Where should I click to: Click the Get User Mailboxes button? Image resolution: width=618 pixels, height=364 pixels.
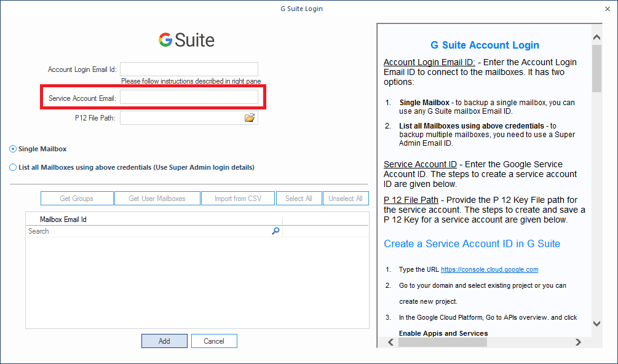[157, 199]
